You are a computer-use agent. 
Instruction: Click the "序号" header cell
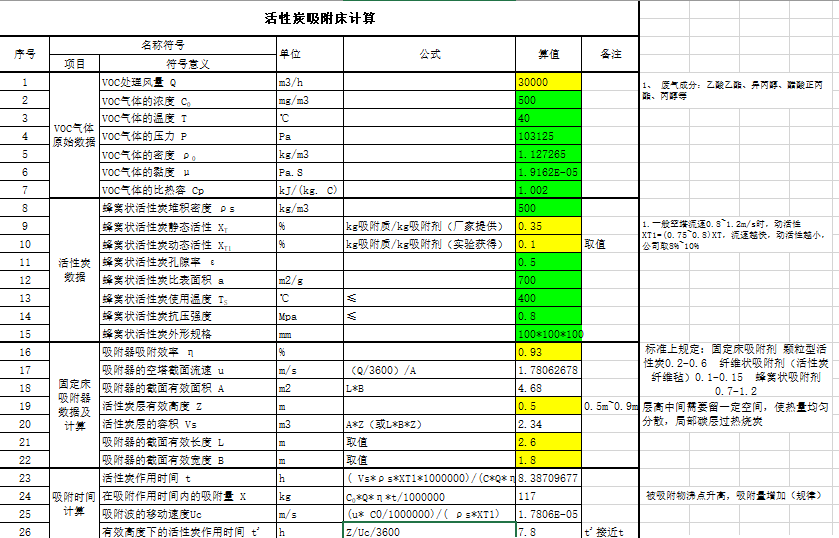tap(25, 54)
